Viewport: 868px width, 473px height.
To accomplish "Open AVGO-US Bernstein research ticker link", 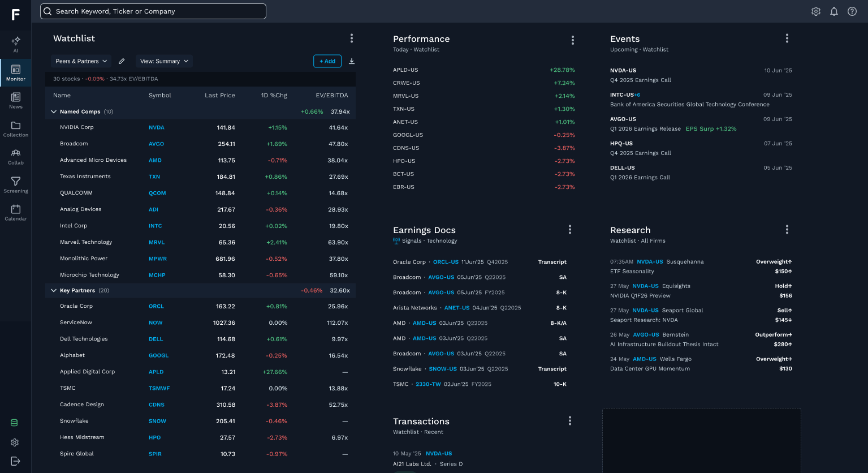I will tap(646, 335).
